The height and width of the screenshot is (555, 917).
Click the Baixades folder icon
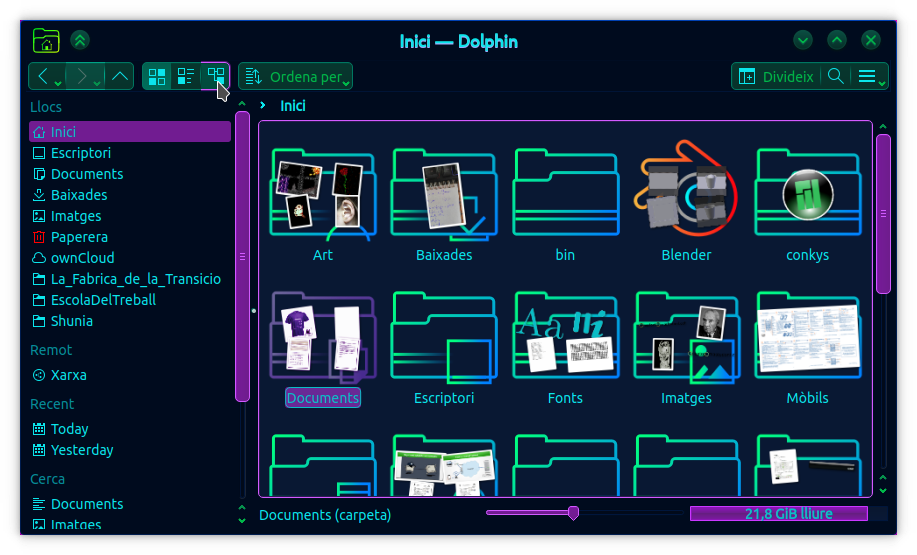coord(444,195)
